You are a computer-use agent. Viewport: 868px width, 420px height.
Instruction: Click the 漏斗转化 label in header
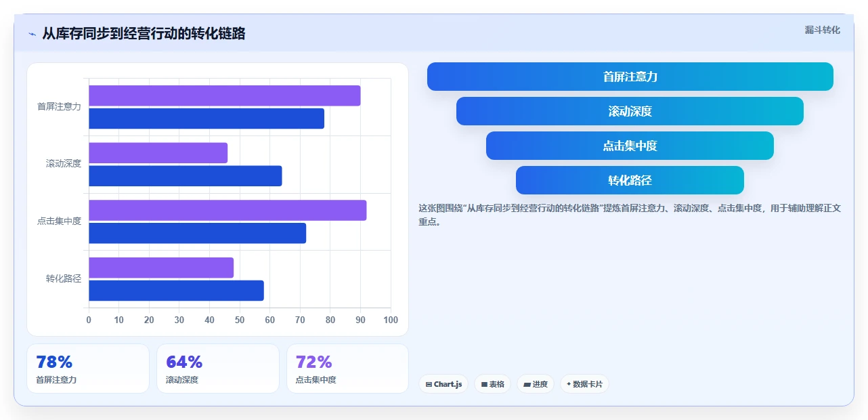coord(823,30)
